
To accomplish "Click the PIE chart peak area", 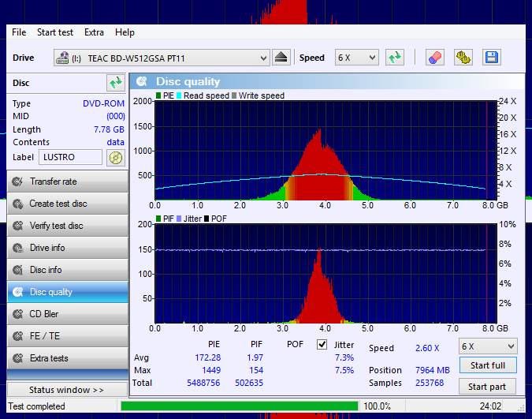I will [319, 163].
